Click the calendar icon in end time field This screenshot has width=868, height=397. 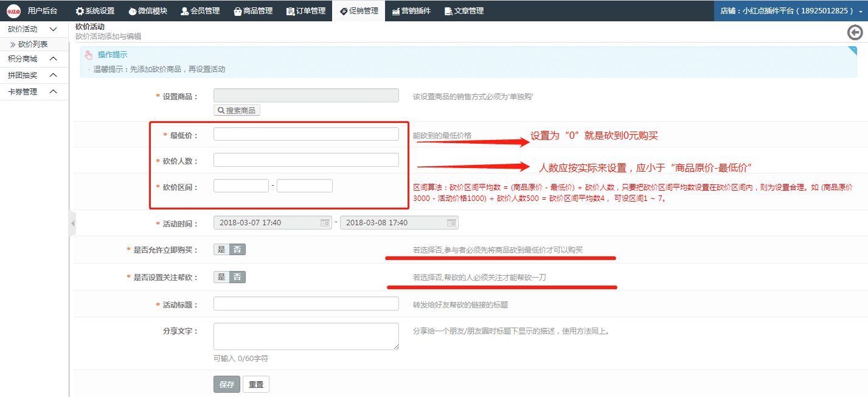(x=451, y=223)
